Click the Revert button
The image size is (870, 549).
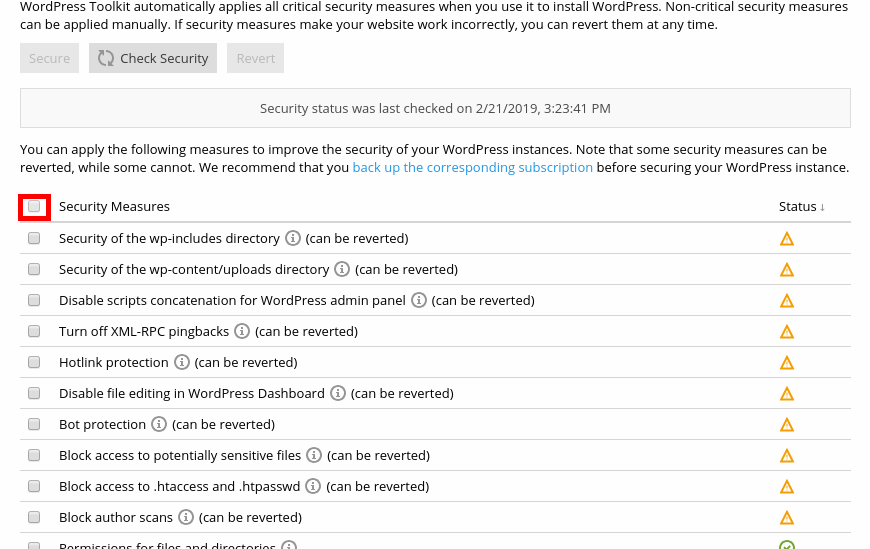[255, 58]
